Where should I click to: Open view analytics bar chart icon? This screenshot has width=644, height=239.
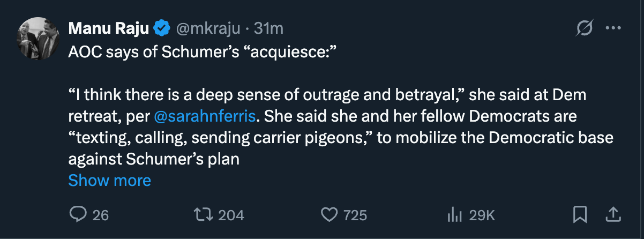(x=454, y=215)
